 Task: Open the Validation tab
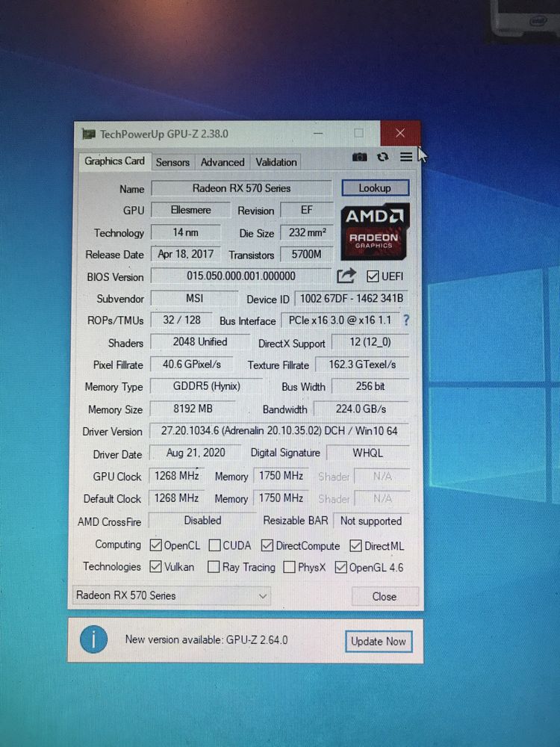pos(276,162)
